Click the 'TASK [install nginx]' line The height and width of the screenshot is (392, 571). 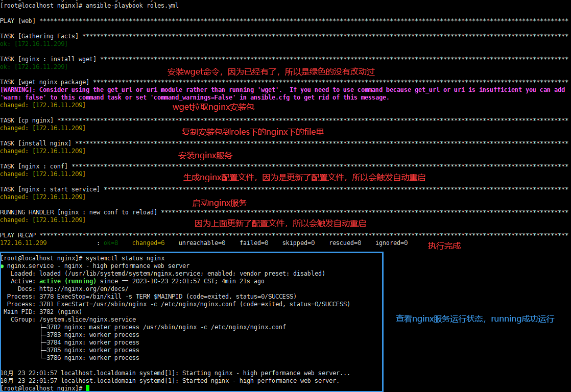coord(284,143)
